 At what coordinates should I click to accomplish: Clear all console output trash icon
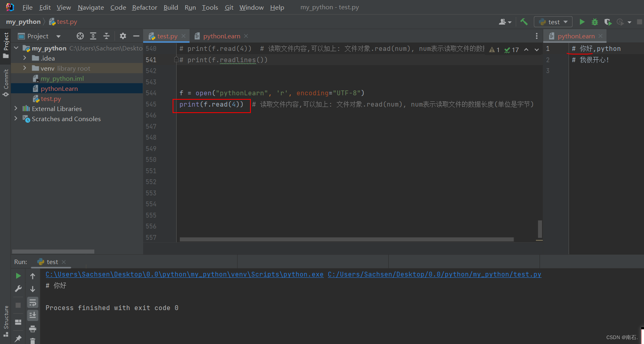click(33, 341)
